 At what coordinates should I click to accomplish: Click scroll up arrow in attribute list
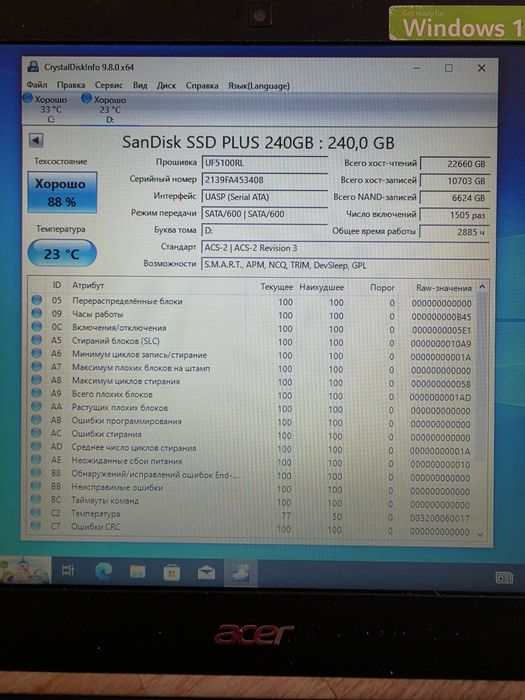coord(482,287)
